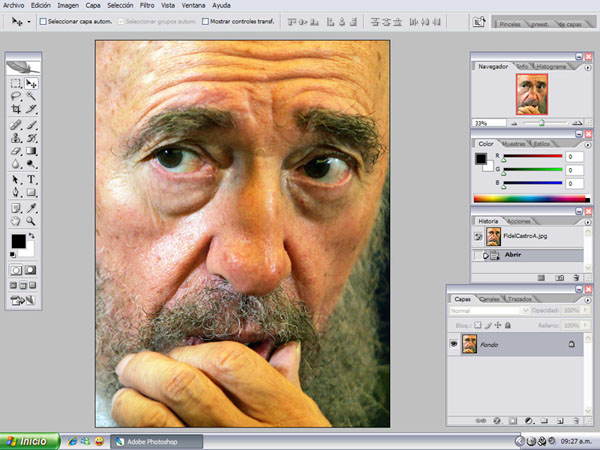Pick the Type (T) tool
Screen dimensions: 600x450
tap(31, 179)
